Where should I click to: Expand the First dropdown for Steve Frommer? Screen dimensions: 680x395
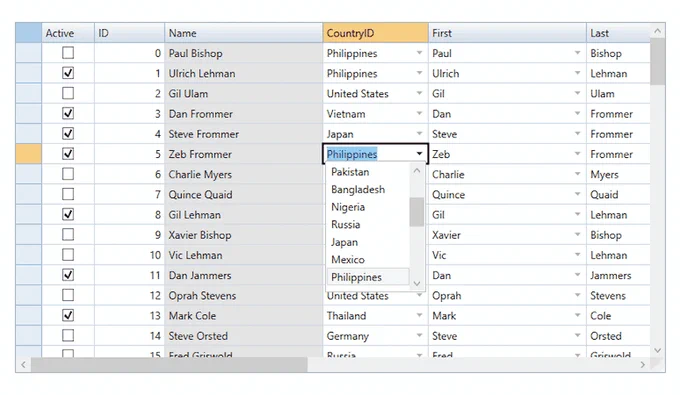pos(577,134)
